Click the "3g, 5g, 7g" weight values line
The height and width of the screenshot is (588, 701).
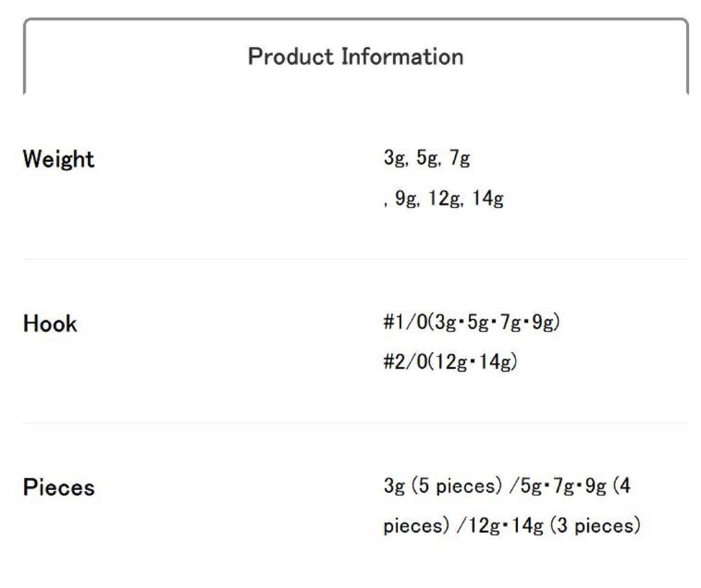point(426,159)
